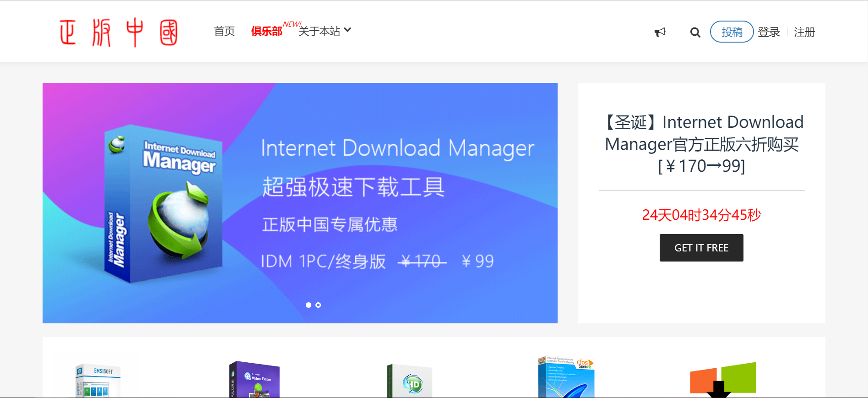Image resolution: width=868 pixels, height=398 pixels.
Task: Open the announcements megaphone icon
Action: pos(660,32)
